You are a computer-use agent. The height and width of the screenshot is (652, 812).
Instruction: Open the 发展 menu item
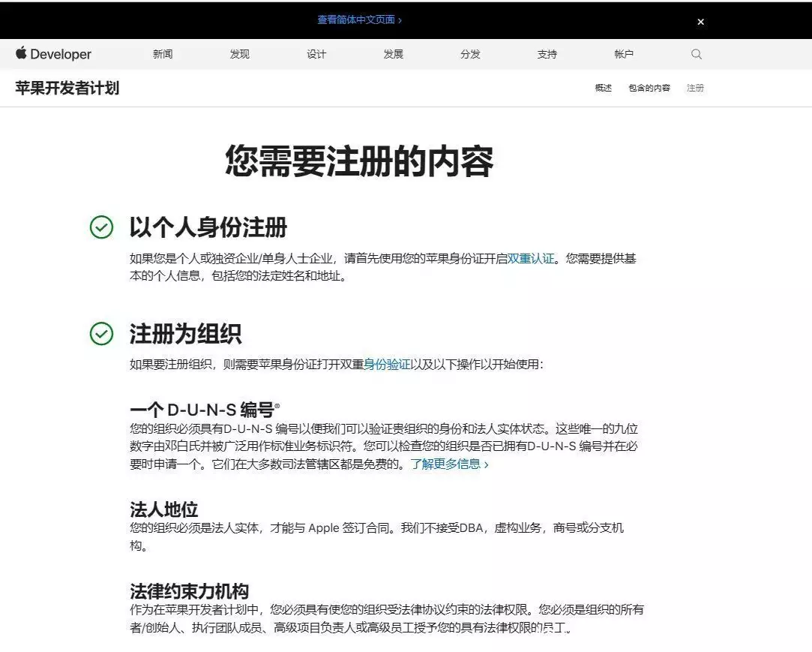[394, 54]
